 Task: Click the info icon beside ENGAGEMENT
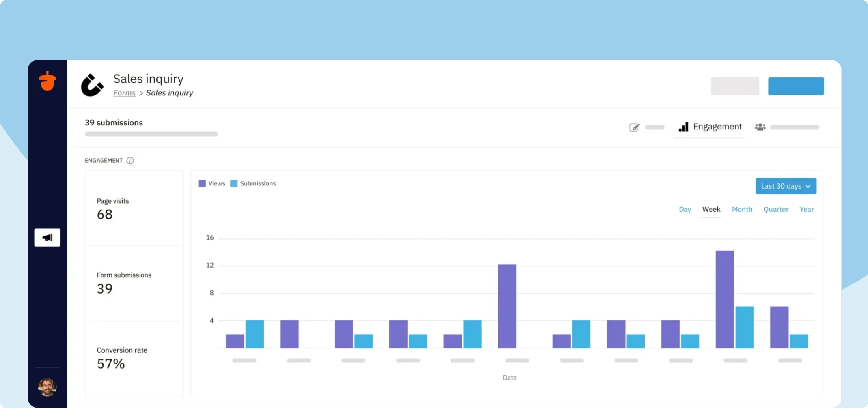[130, 160]
